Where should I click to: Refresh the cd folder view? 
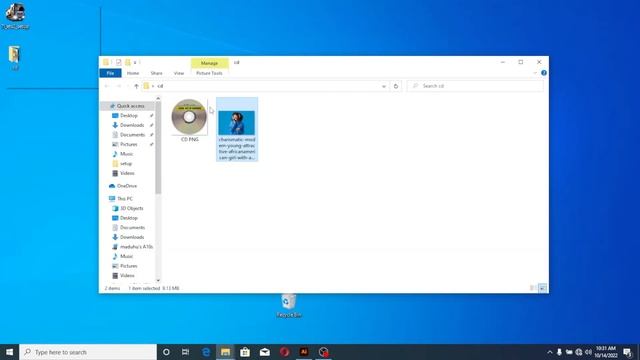(396, 86)
